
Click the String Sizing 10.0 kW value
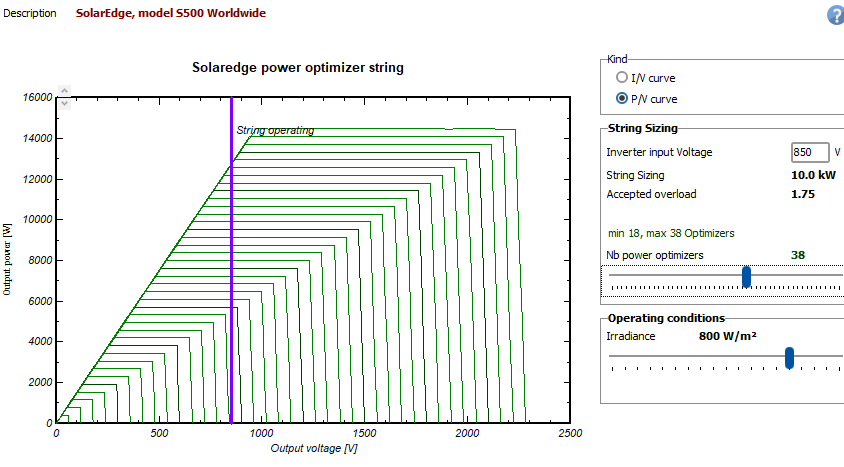click(806, 175)
